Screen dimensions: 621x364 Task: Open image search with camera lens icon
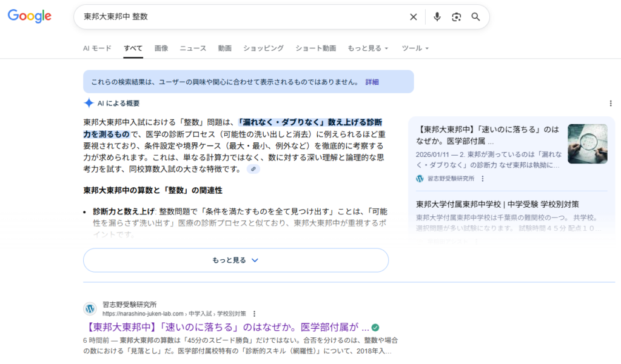click(457, 17)
